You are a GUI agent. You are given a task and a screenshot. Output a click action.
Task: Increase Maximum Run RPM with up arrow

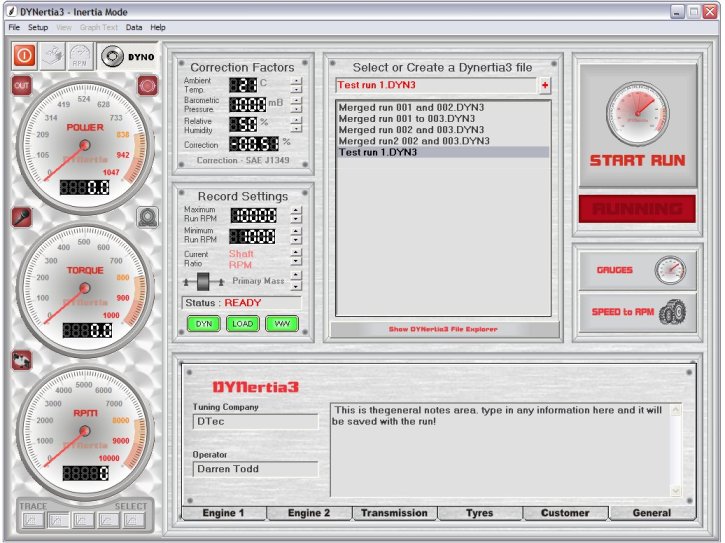tap(295, 211)
